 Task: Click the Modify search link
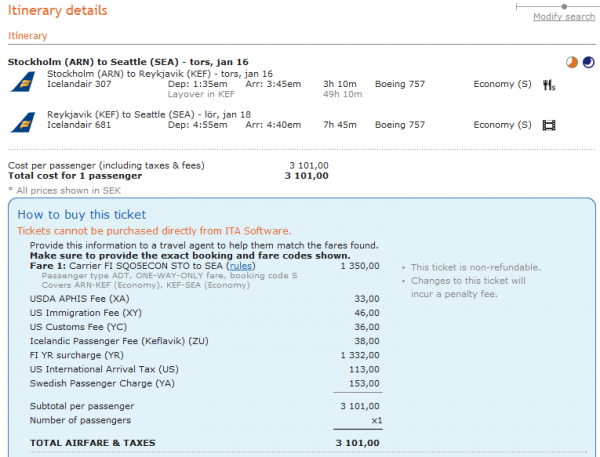coord(563,17)
